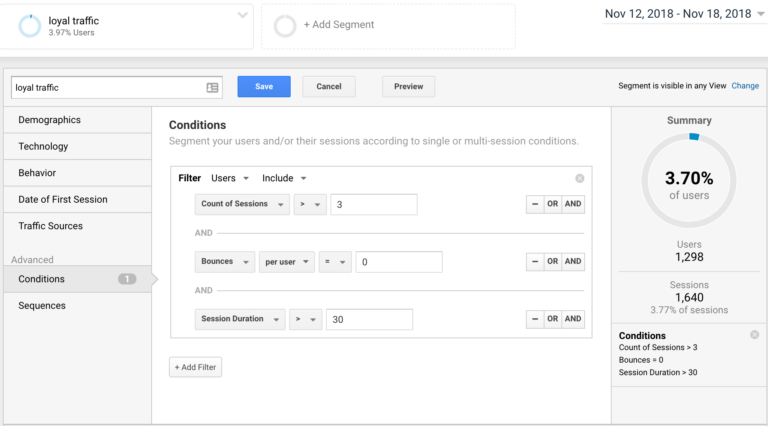Click the Save button

[264, 87]
